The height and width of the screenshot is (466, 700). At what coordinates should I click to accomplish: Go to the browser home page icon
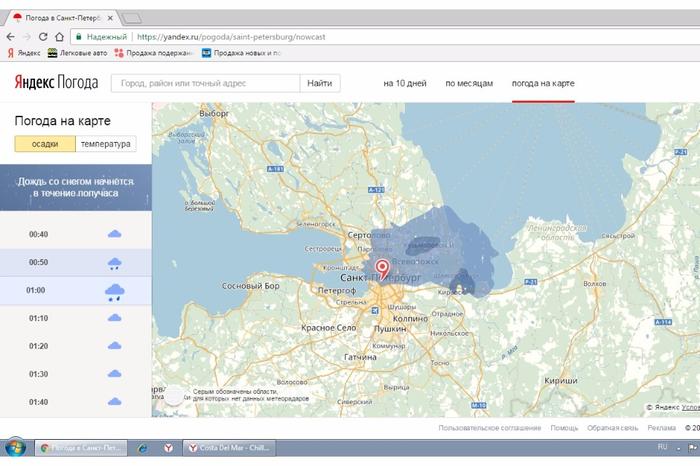point(61,36)
